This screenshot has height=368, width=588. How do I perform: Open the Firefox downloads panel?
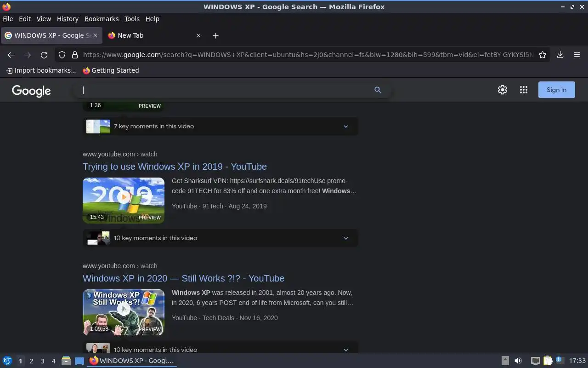[x=560, y=55]
